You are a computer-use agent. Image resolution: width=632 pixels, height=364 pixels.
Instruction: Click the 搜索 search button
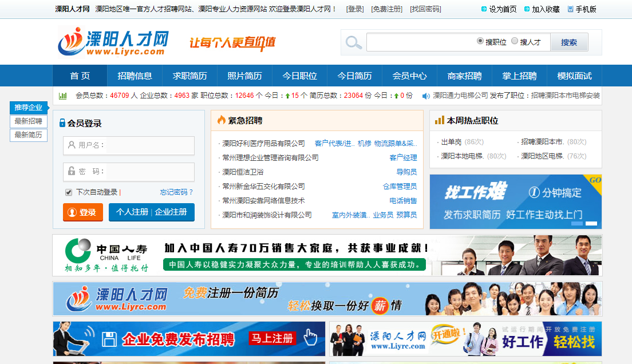pyautogui.click(x=569, y=42)
